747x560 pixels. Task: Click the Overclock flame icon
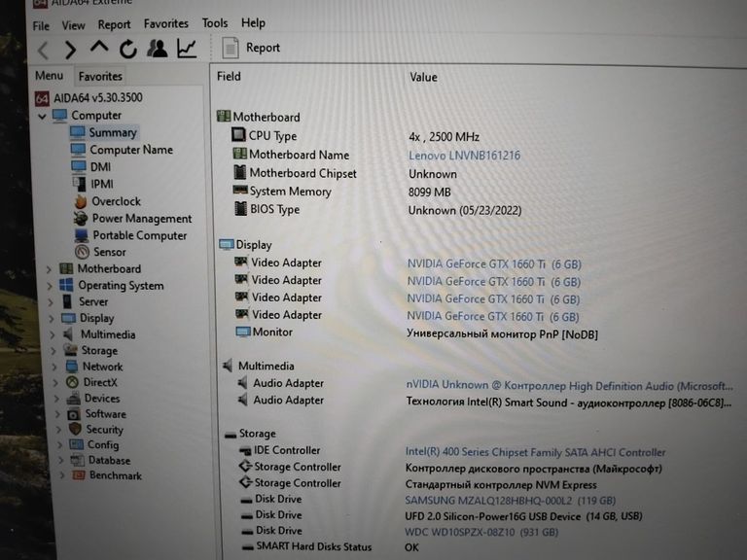pyautogui.click(x=81, y=201)
